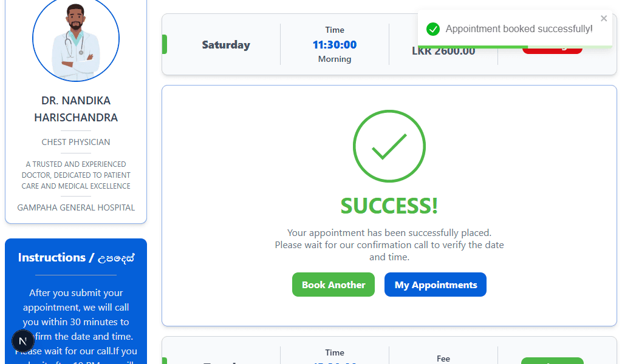Click the Instructions panel heading
The width and height of the screenshot is (622, 364).
tap(76, 258)
